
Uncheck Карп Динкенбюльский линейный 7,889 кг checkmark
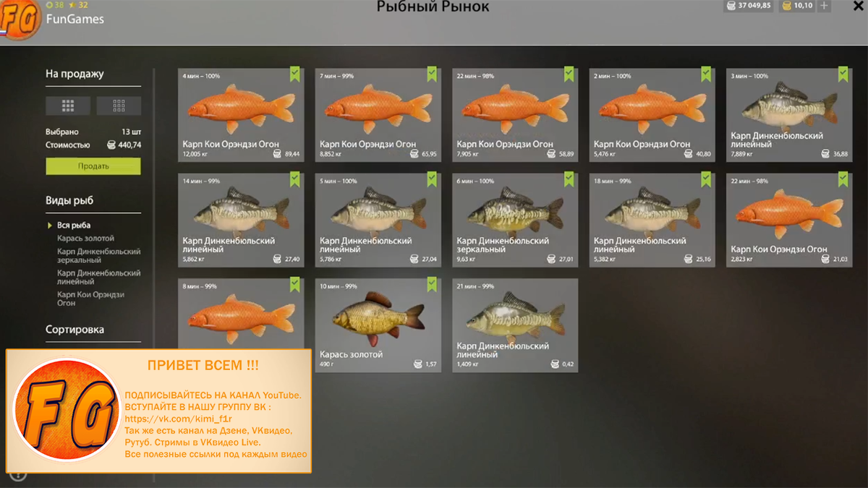(x=843, y=74)
